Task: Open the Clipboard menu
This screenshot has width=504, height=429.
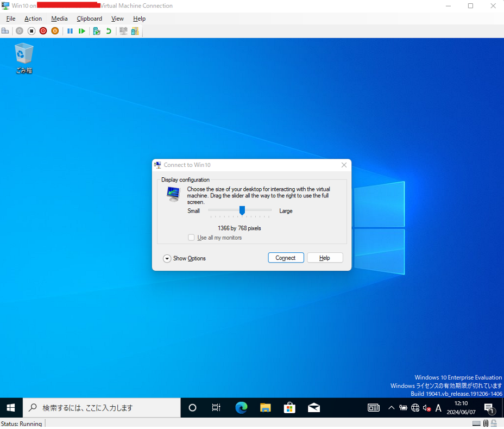Action: tap(90, 18)
